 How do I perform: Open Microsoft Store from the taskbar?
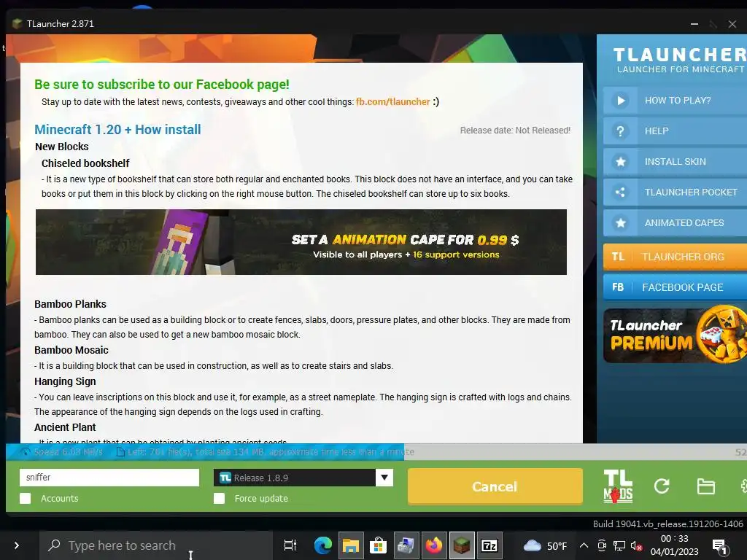(x=379, y=545)
